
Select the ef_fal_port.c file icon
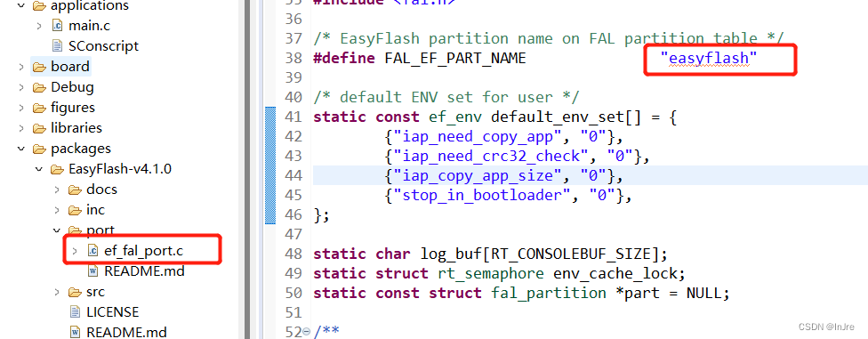tap(93, 251)
